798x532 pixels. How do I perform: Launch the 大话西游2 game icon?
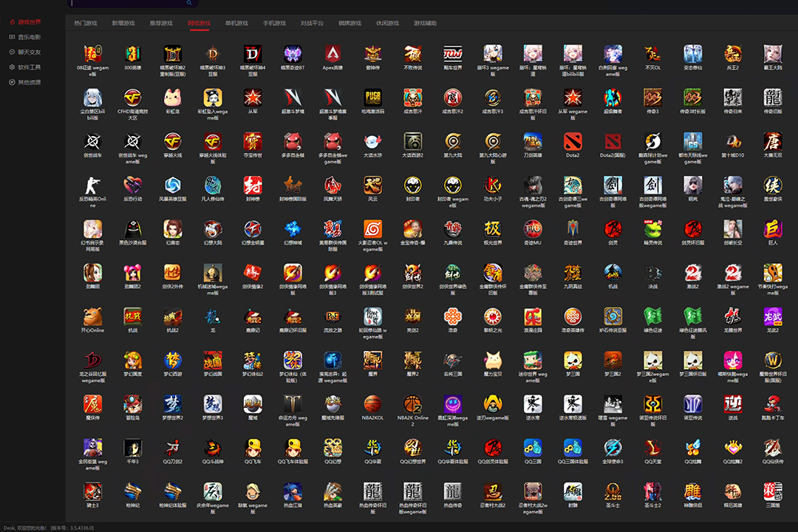(413, 141)
